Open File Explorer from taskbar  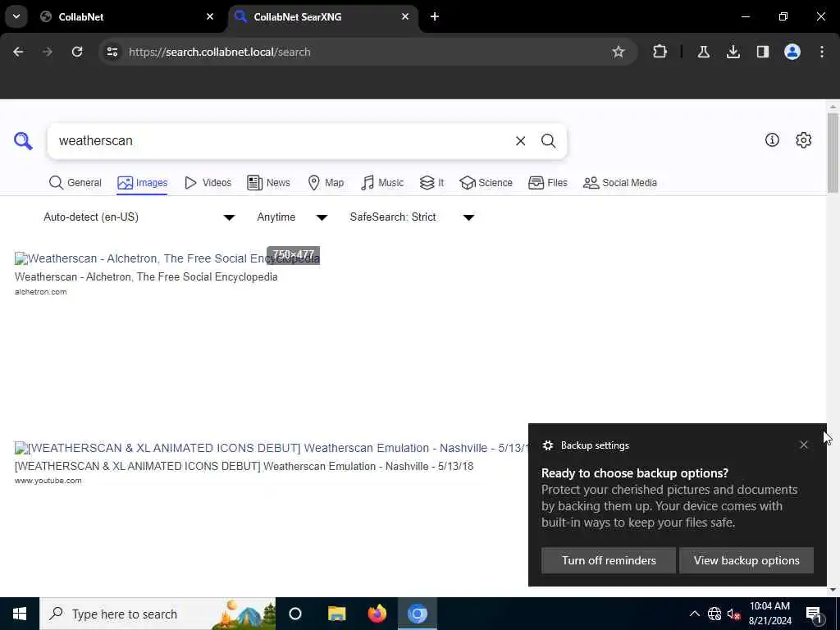click(x=336, y=614)
